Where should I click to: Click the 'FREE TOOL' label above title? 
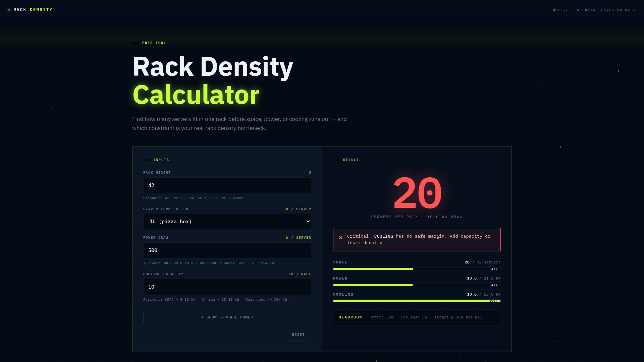[x=154, y=43]
